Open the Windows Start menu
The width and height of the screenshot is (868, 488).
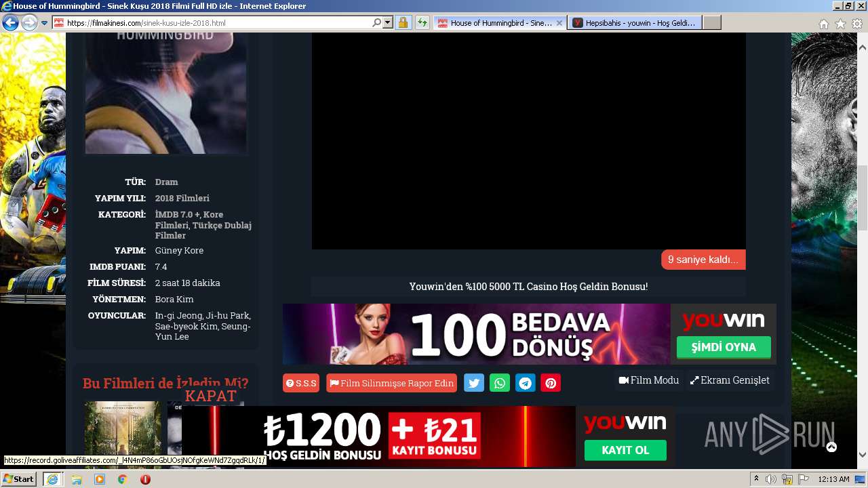[x=18, y=479]
